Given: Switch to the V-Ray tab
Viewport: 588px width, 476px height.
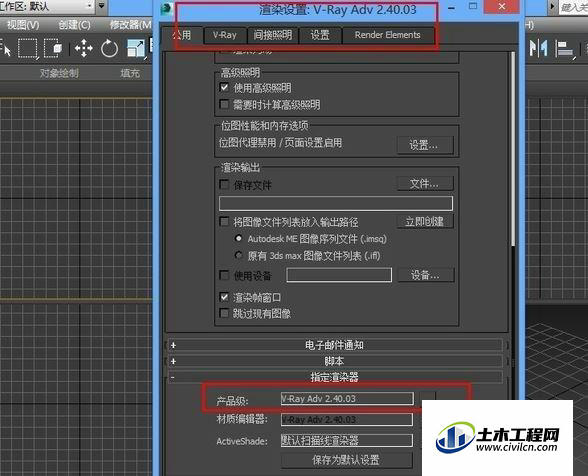Looking at the screenshot, I should 225,36.
